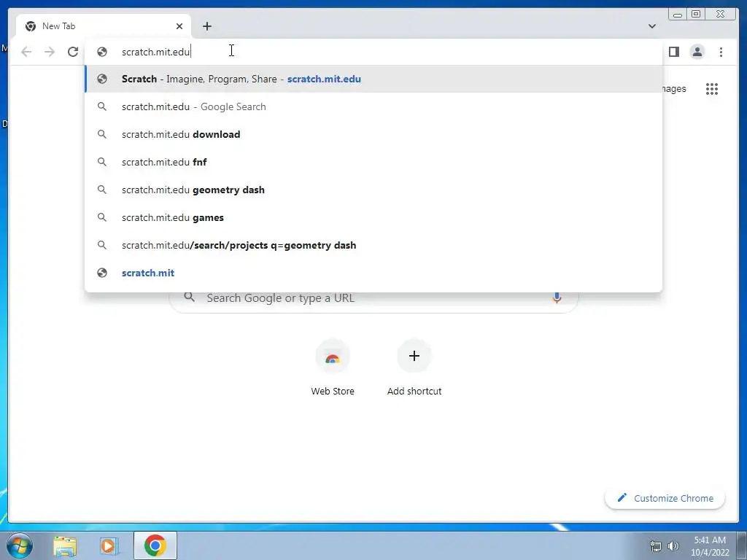Open the Chrome three-dot menu

click(721, 52)
